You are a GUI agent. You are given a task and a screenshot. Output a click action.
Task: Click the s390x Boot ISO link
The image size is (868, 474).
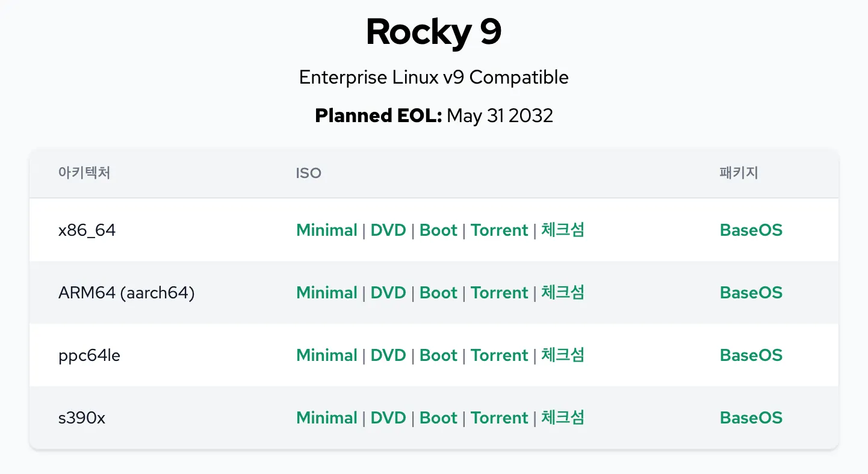[x=438, y=418]
